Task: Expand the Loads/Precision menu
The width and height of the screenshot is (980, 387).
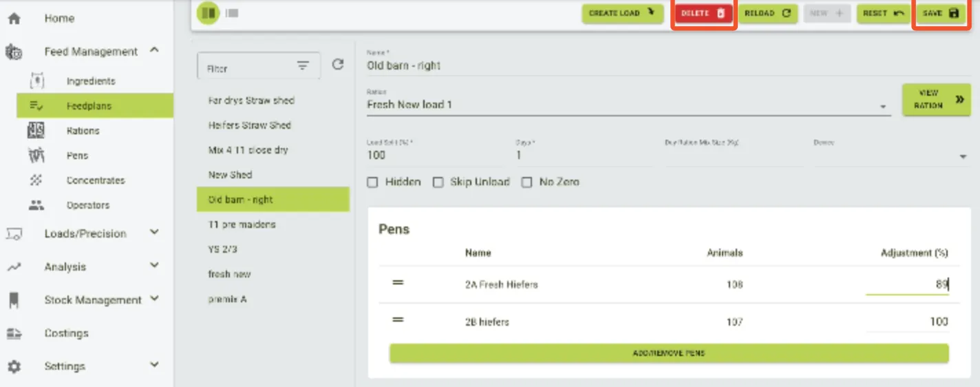Action: 154,233
